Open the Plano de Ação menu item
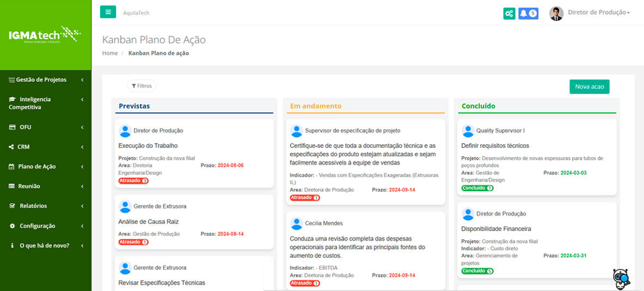The image size is (644, 291). coord(46,167)
